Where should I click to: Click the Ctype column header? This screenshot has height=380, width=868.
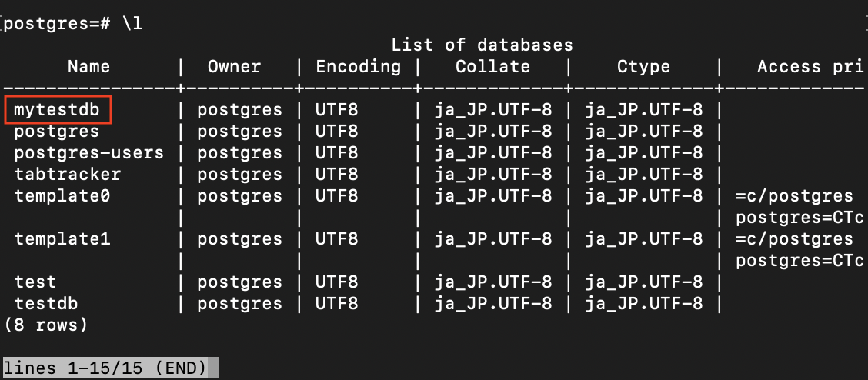(x=644, y=67)
